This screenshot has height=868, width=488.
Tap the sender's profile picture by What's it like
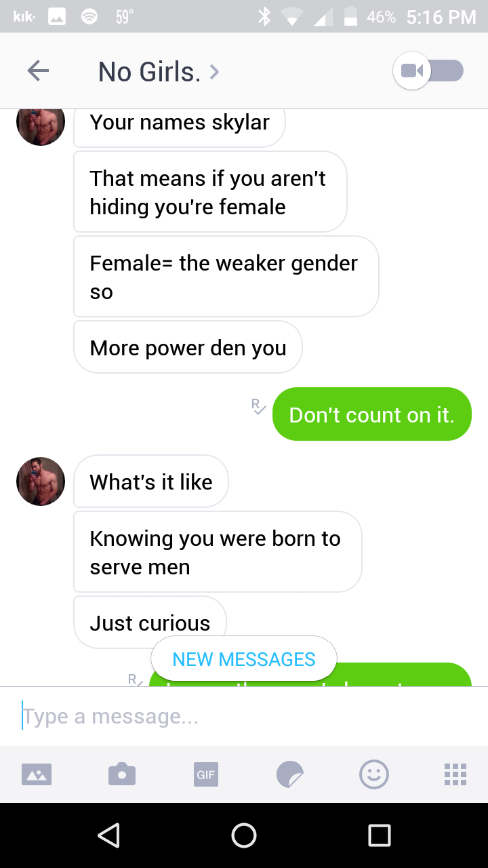pyautogui.click(x=41, y=481)
